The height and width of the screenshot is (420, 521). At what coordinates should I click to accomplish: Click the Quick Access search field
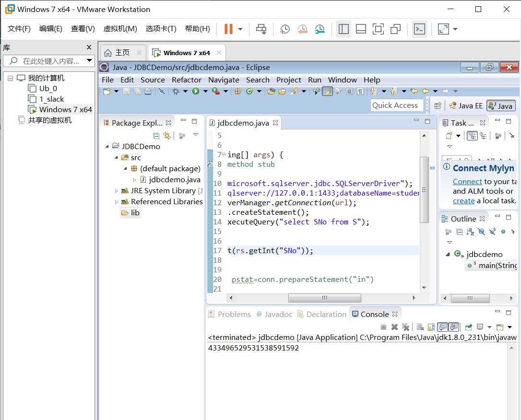point(397,105)
